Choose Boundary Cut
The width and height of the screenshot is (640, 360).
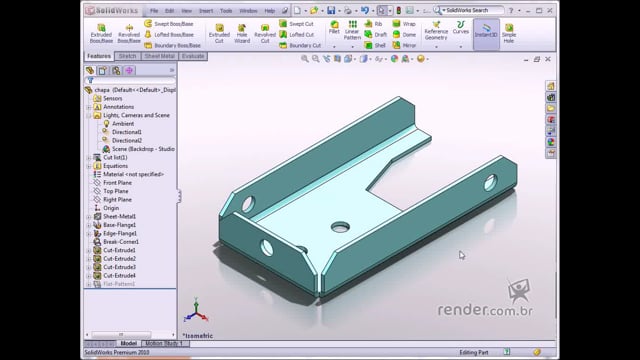tap(300, 45)
